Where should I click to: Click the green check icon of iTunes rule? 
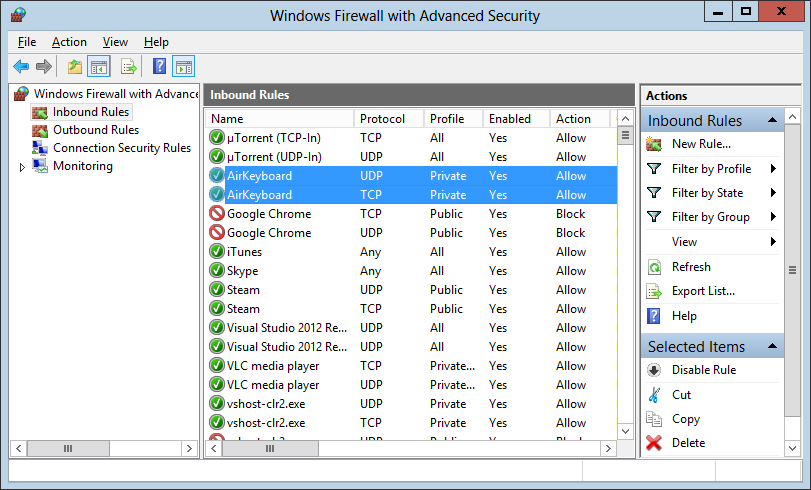coord(217,251)
